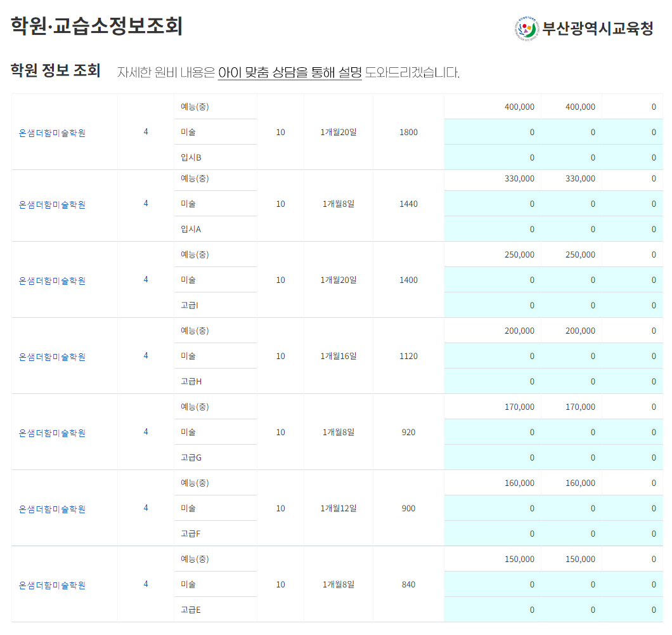Click the 부산광역시교육청 logo emblem
The image size is (672, 635).
pyautogui.click(x=526, y=28)
